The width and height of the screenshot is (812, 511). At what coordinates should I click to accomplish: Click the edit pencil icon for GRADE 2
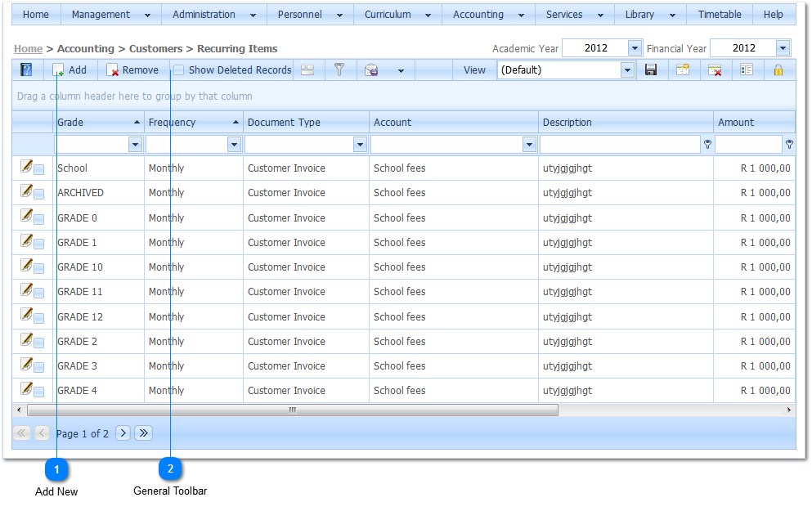[26, 339]
